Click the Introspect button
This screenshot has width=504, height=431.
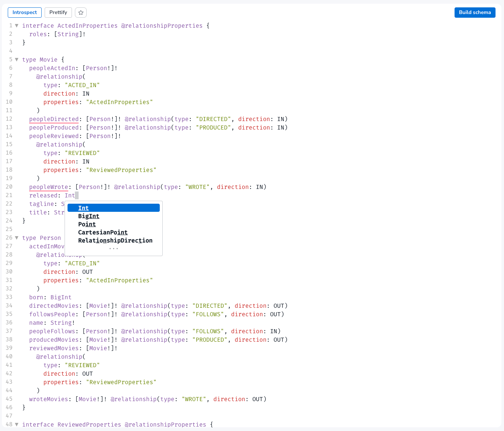click(25, 13)
